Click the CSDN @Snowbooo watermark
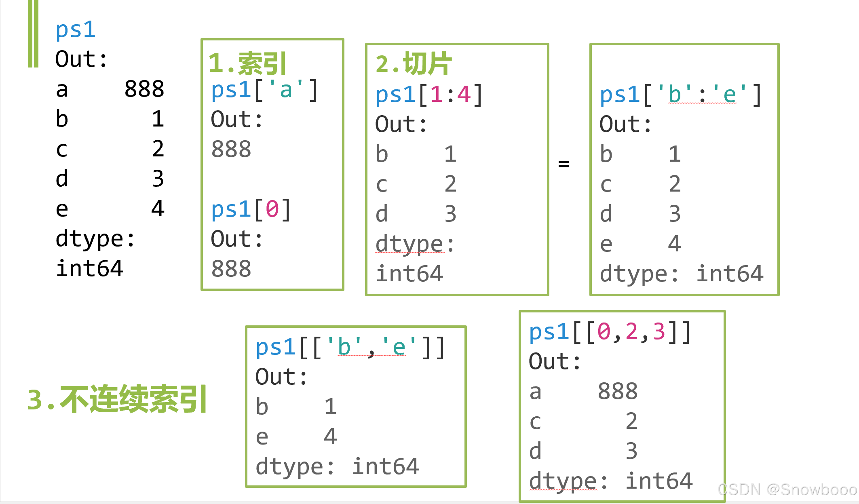The height and width of the screenshot is (504, 859). 787,489
